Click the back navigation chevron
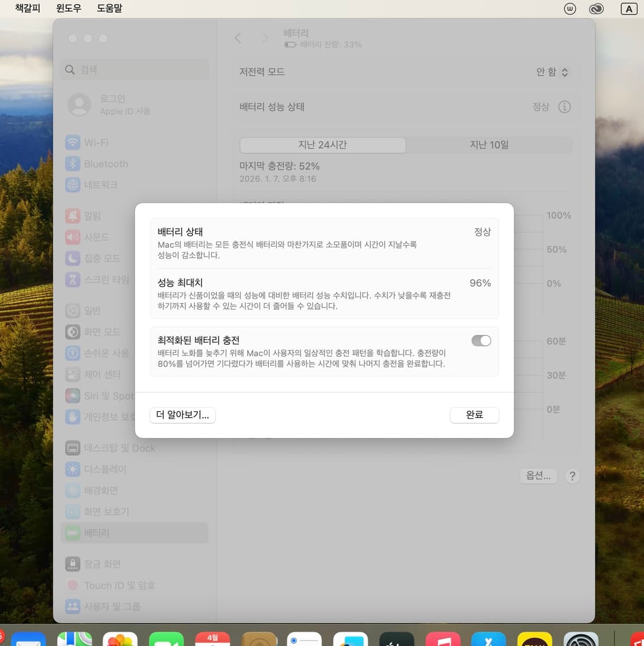644x646 pixels. (238, 38)
